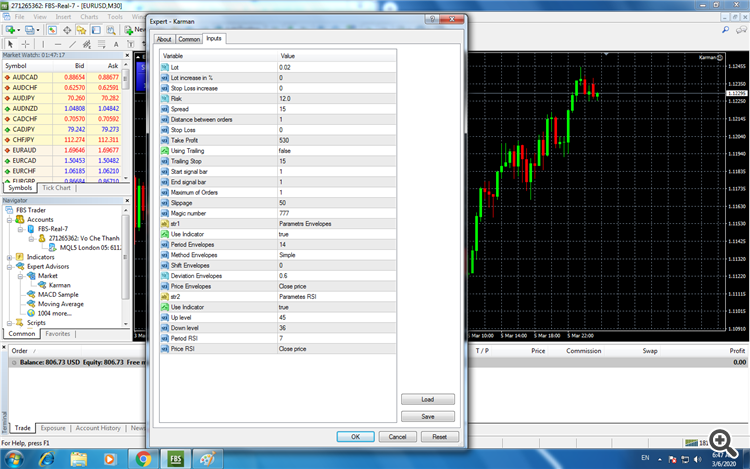Select the Vertical Line drawing tool
750x469 pixels.
click(43, 44)
